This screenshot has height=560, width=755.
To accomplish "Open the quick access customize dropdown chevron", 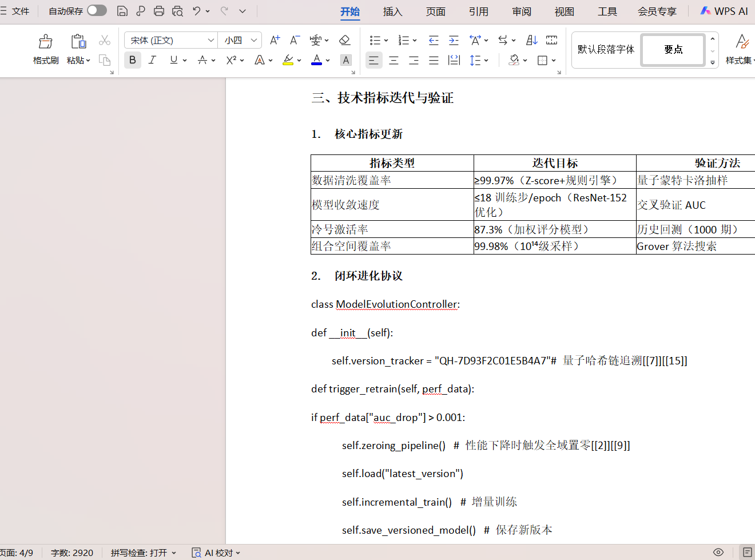I will point(243,11).
